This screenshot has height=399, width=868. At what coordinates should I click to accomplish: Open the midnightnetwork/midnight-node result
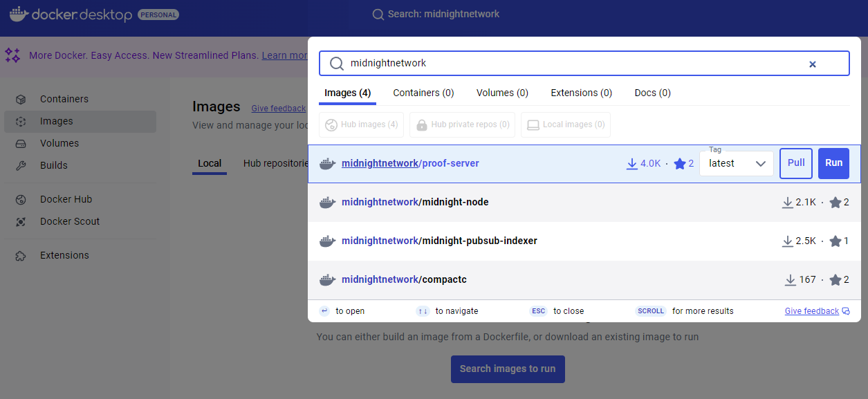(415, 203)
